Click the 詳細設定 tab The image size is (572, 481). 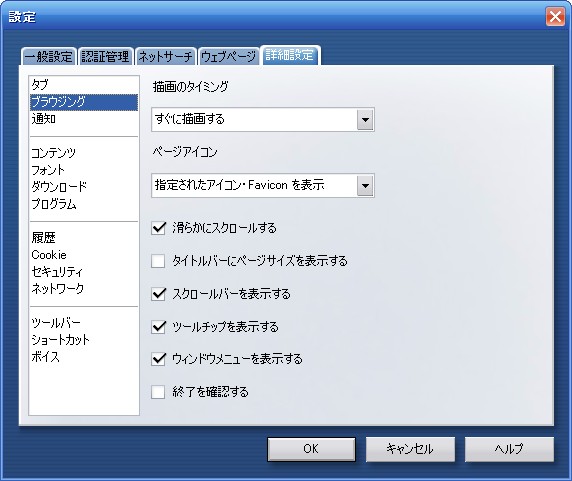(x=290, y=55)
